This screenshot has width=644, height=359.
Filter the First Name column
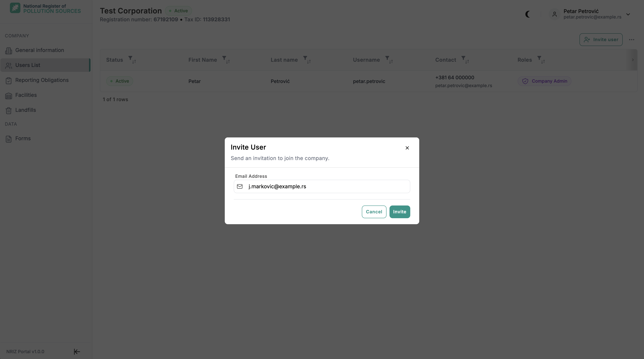tap(224, 58)
